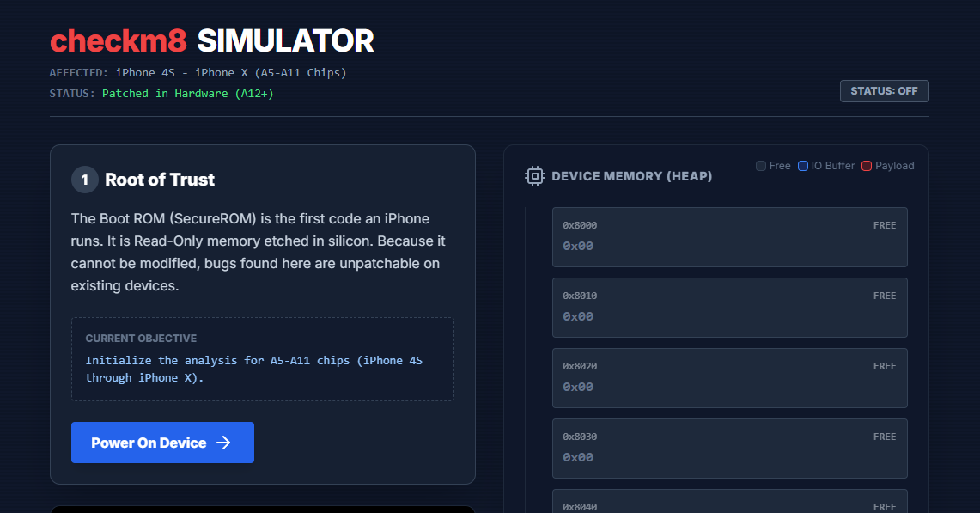The width and height of the screenshot is (980, 513).
Task: Click the partially visible 0x8040 memory block
Action: pos(729,503)
